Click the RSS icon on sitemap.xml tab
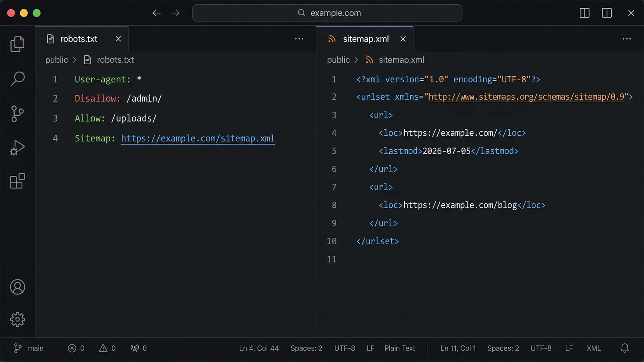The width and height of the screenshot is (644, 362). pos(332,39)
